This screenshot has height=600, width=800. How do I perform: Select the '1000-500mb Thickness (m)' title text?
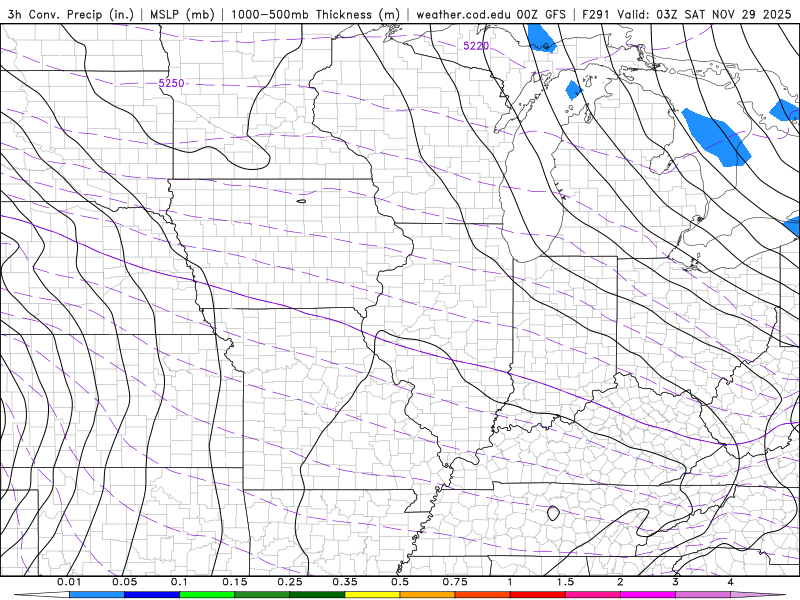(x=315, y=14)
